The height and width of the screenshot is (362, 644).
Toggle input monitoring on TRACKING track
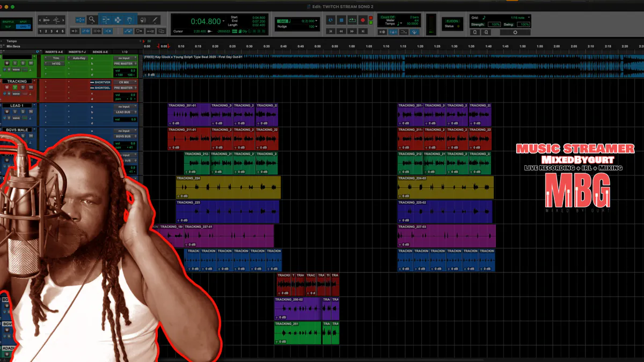coord(15,87)
